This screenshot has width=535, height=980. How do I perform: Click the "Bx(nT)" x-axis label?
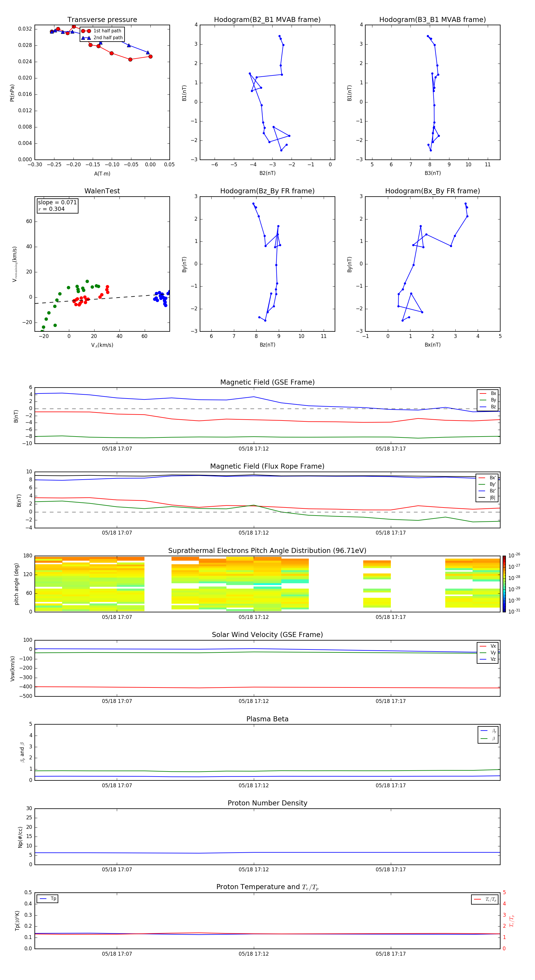[432, 345]
